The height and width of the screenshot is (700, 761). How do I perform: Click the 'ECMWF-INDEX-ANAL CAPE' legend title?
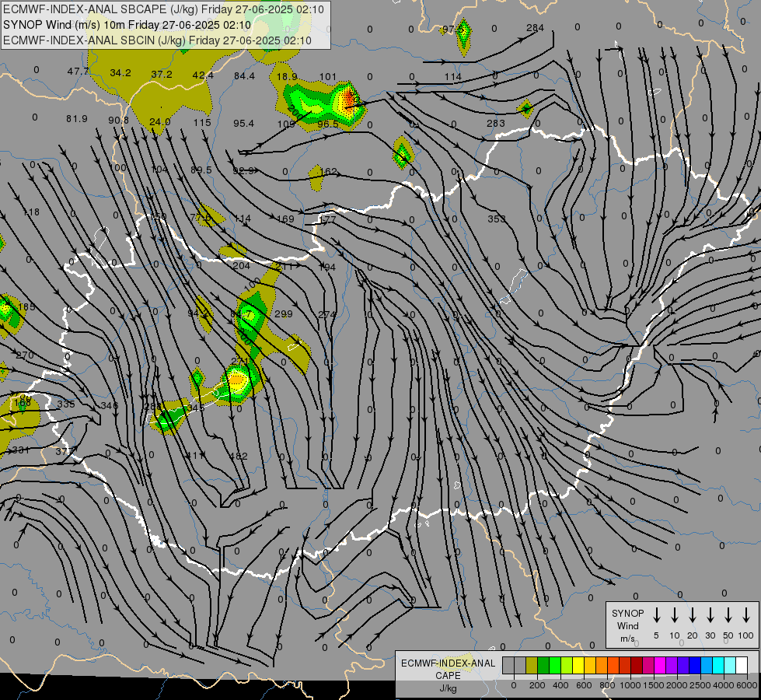pyautogui.click(x=448, y=669)
